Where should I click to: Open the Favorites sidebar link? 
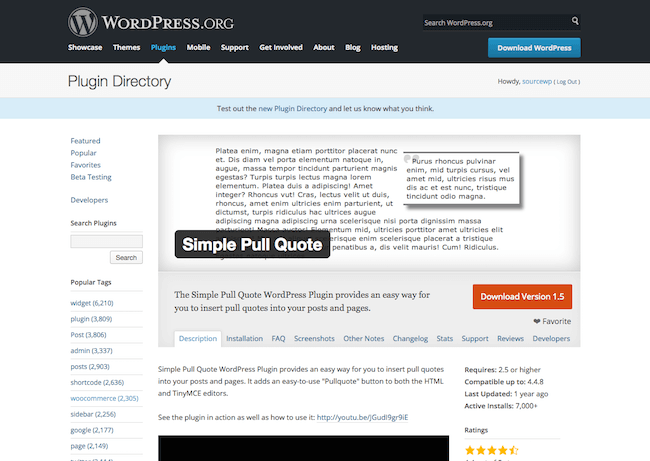click(x=85, y=165)
